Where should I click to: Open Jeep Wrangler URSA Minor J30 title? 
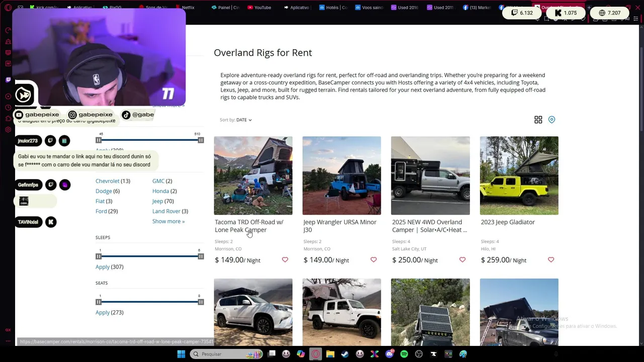(340, 226)
